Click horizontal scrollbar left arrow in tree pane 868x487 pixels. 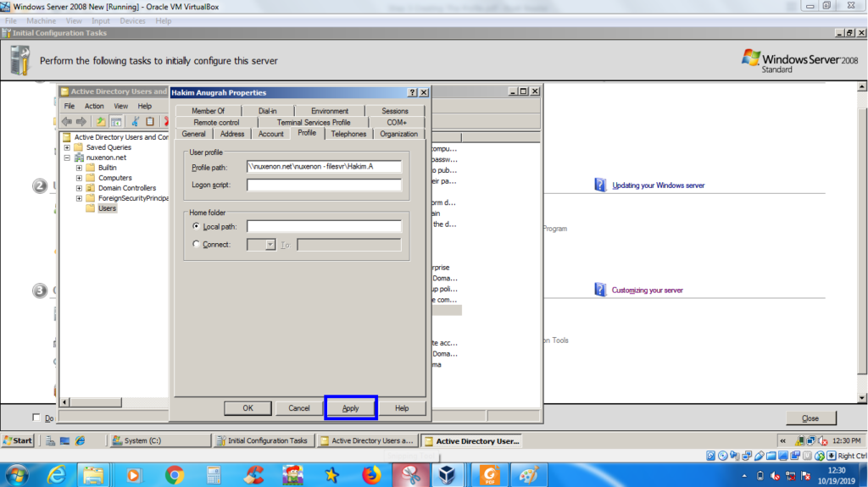pyautogui.click(x=64, y=402)
